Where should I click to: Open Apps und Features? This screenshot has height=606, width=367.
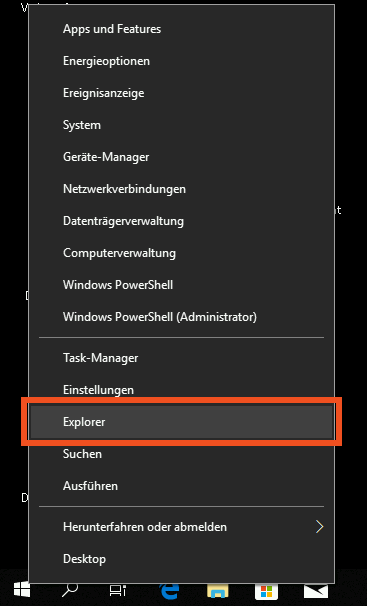click(182, 29)
